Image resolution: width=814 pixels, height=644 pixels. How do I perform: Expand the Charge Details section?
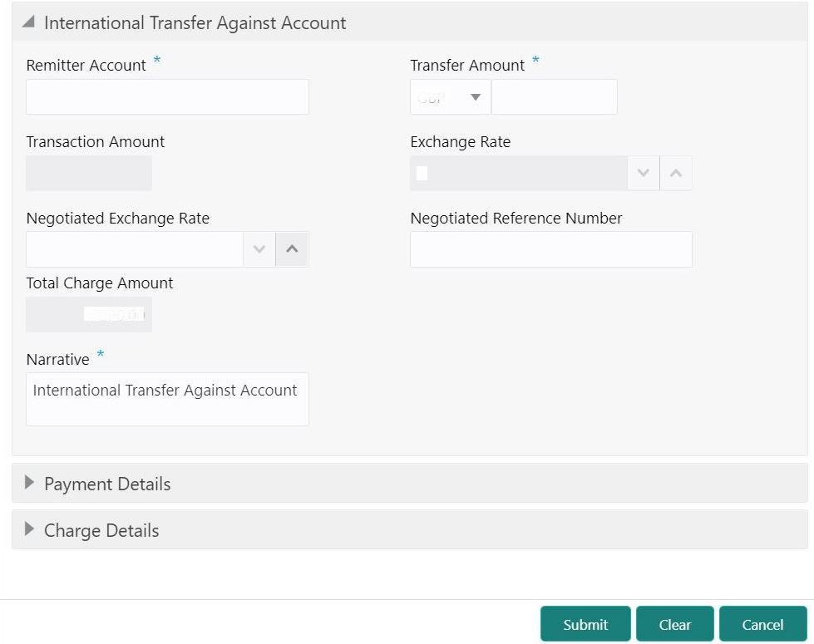coord(29,529)
